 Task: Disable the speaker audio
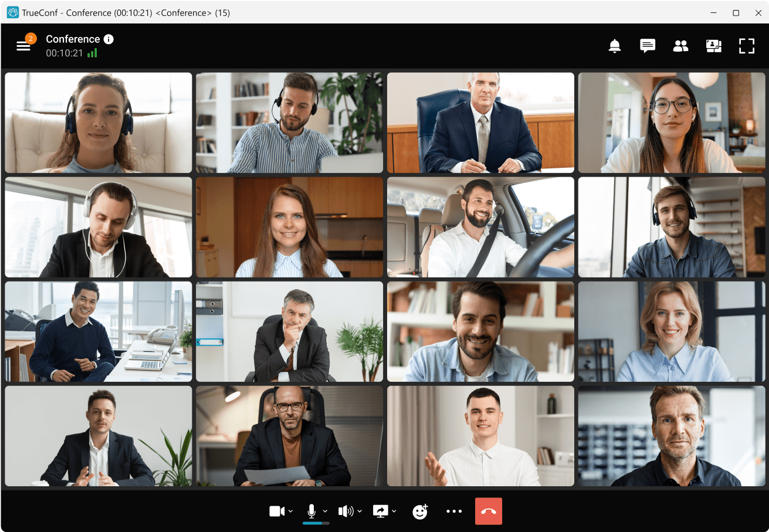[x=347, y=511]
